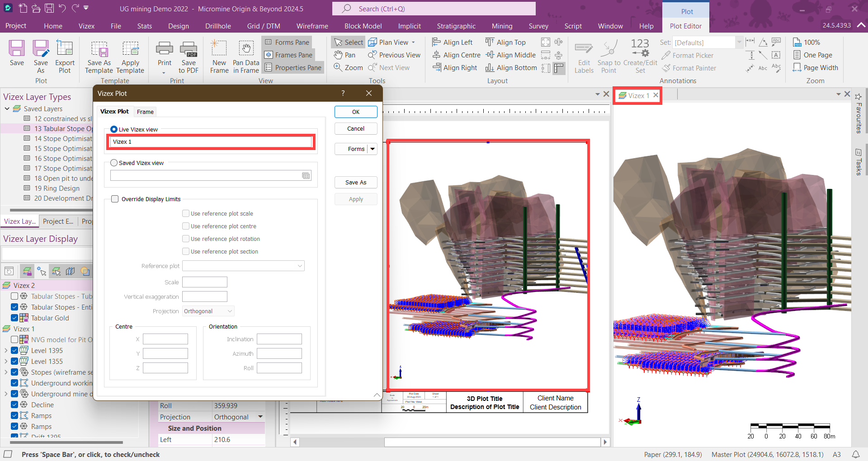Image resolution: width=868 pixels, height=461 pixels.
Task: Activate the Format Painter
Action: pyautogui.click(x=689, y=68)
